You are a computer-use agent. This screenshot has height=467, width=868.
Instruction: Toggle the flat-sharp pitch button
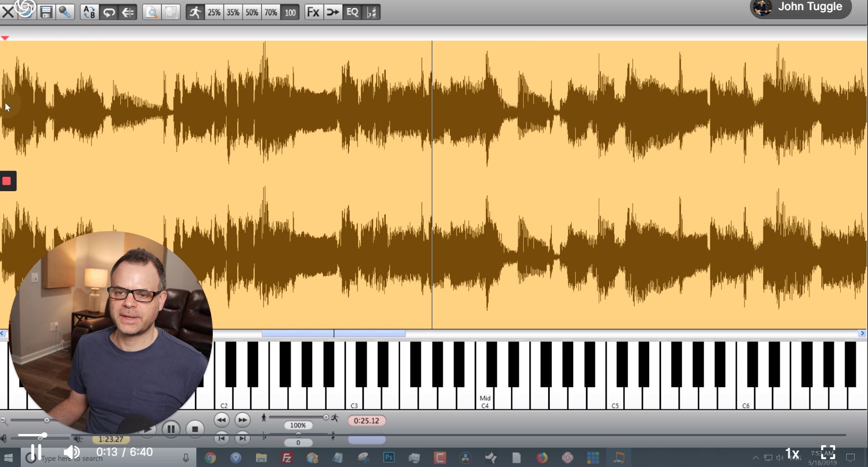click(371, 12)
